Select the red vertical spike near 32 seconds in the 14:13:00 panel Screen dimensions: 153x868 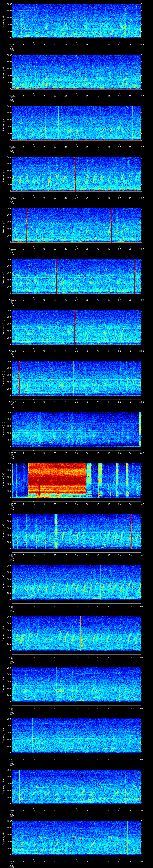click(81, 634)
